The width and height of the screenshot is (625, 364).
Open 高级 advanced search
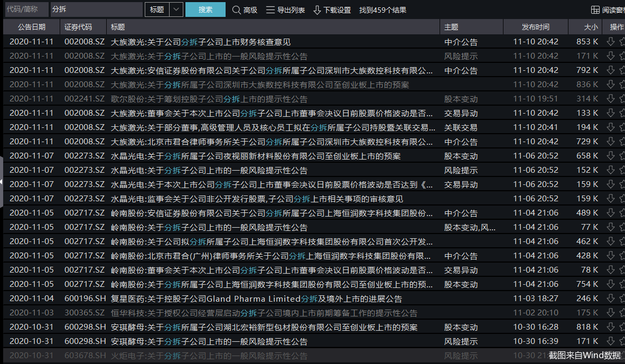coord(245,10)
